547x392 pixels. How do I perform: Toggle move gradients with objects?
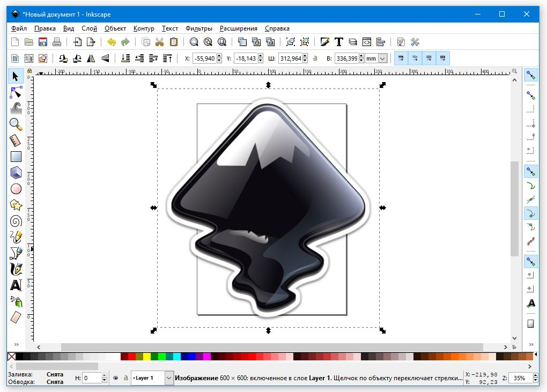(x=428, y=58)
